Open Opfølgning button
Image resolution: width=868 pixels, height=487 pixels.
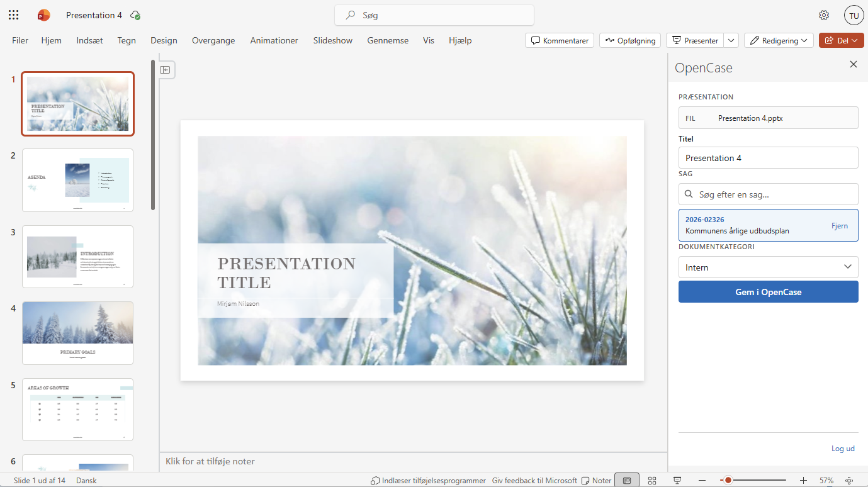tap(630, 40)
